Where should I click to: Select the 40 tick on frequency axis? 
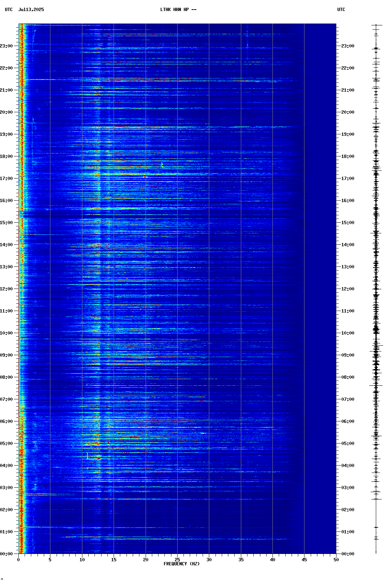click(x=272, y=560)
